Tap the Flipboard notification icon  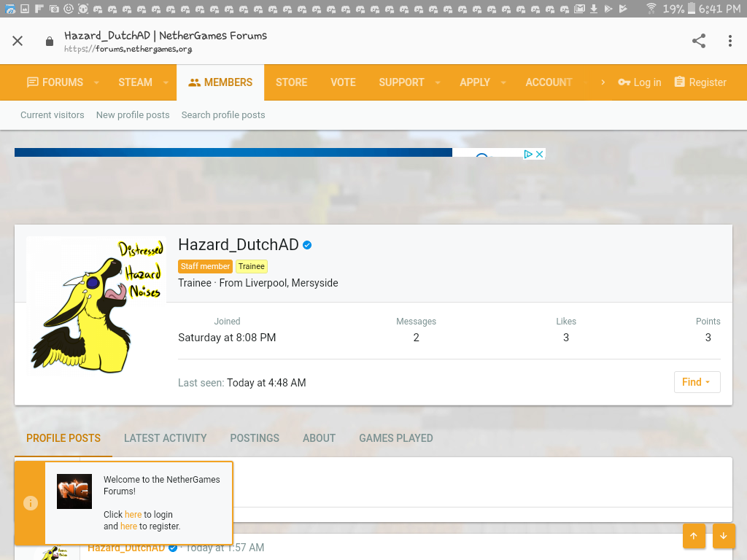[39, 8]
